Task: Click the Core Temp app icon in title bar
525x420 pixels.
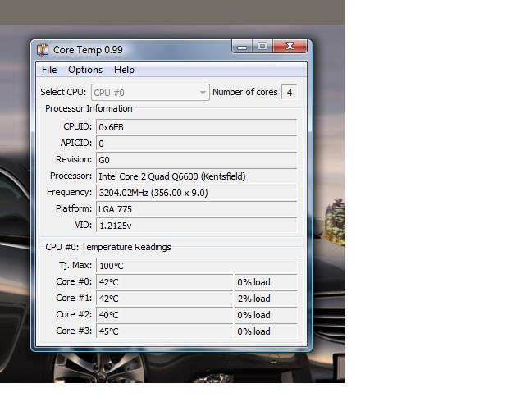Action: tap(43, 50)
